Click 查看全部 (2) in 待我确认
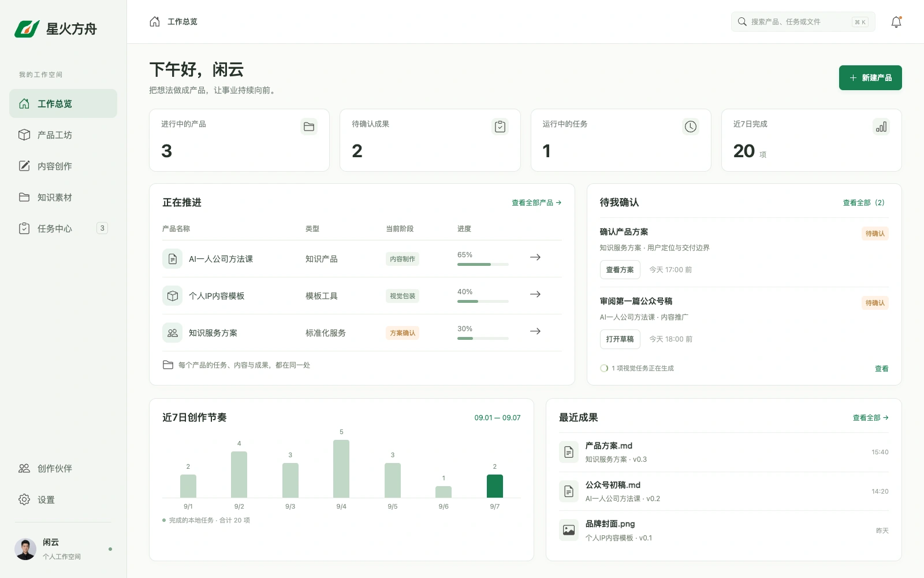924x578 pixels. click(864, 203)
